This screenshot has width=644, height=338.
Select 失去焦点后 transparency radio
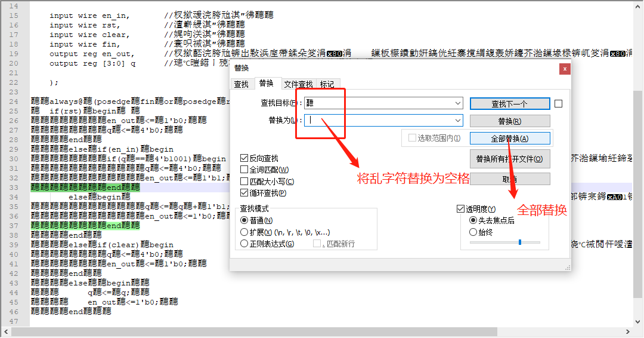(473, 220)
